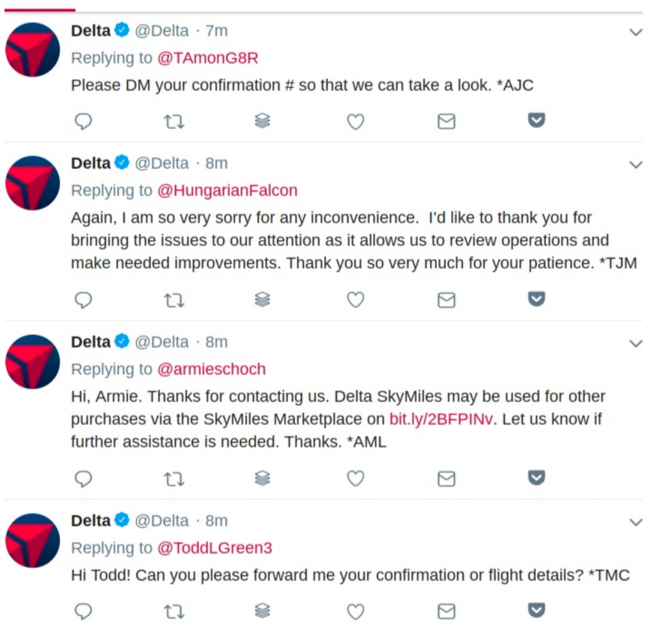Click the Delta avatar on the first tweet
This screenshot has width=662, height=644.
pyautogui.click(x=32, y=49)
